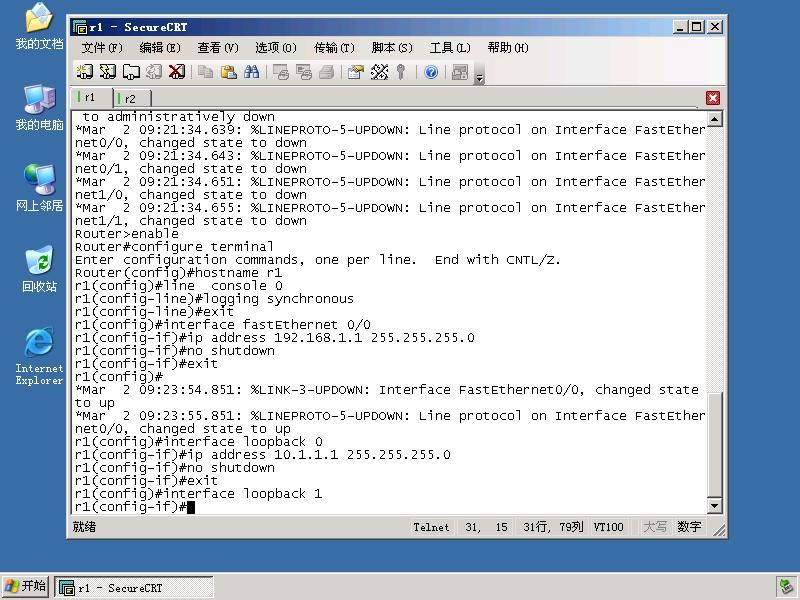Open the 传输(T) menu

(x=334, y=48)
